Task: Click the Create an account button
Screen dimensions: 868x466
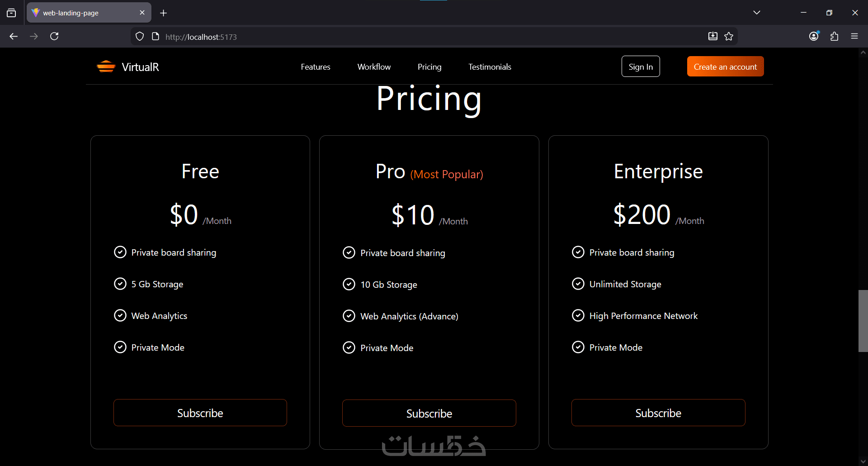Action: pyautogui.click(x=725, y=67)
